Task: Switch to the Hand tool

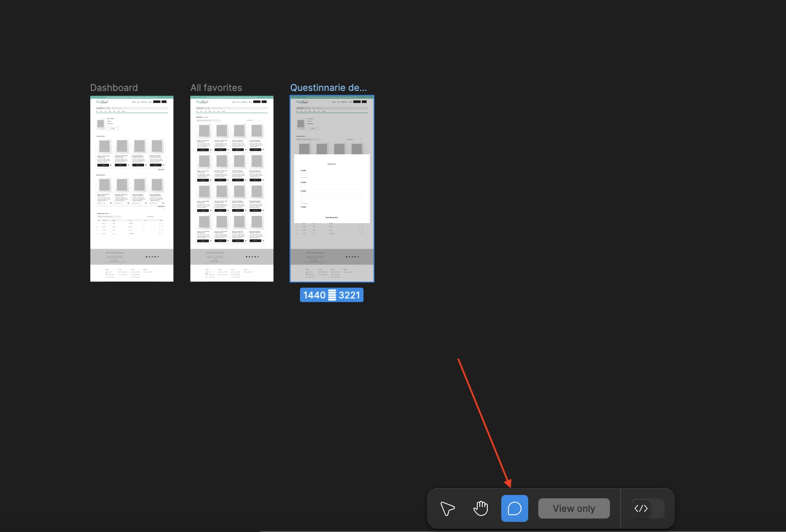Action: (x=481, y=508)
